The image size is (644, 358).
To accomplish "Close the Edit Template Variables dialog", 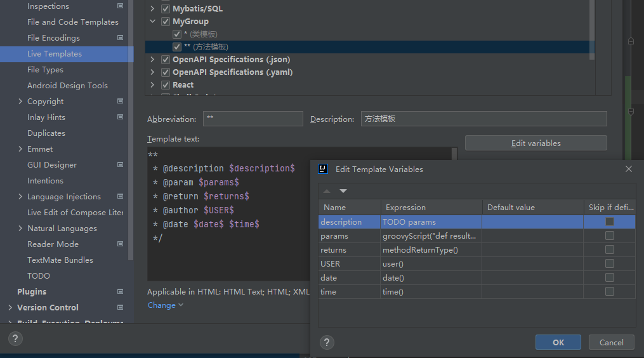I will tap(629, 169).
